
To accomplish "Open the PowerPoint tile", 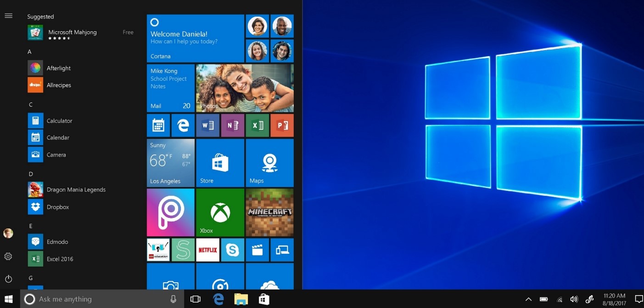I will (x=282, y=125).
